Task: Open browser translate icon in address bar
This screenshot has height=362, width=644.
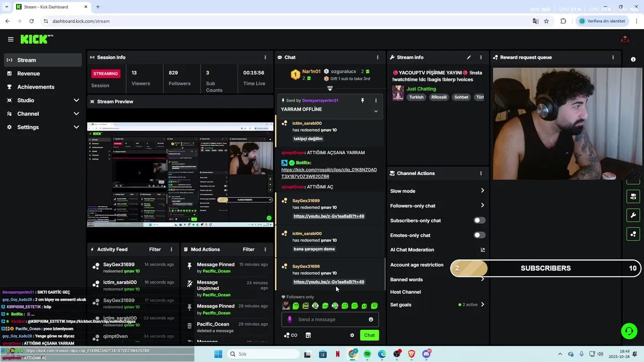Action: tap(536, 21)
